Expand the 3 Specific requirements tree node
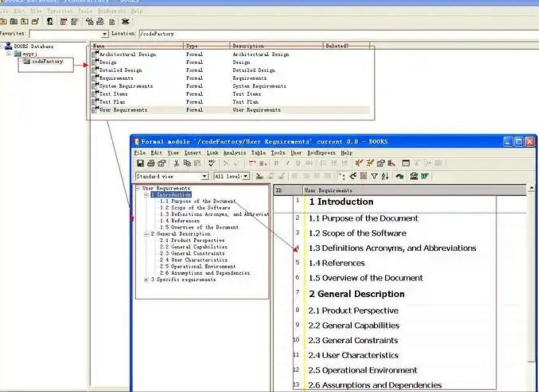Viewport: 539px width, 392px height. coord(146,280)
